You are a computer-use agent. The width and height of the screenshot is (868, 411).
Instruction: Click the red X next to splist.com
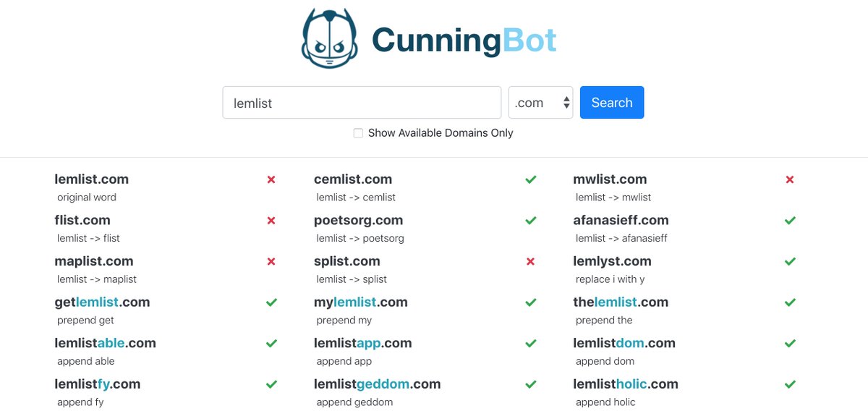click(531, 261)
